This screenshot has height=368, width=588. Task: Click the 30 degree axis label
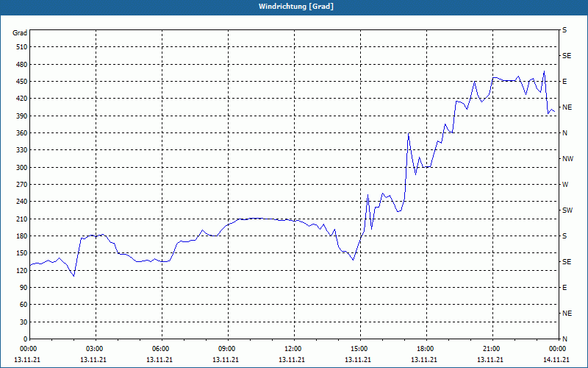tap(24, 322)
